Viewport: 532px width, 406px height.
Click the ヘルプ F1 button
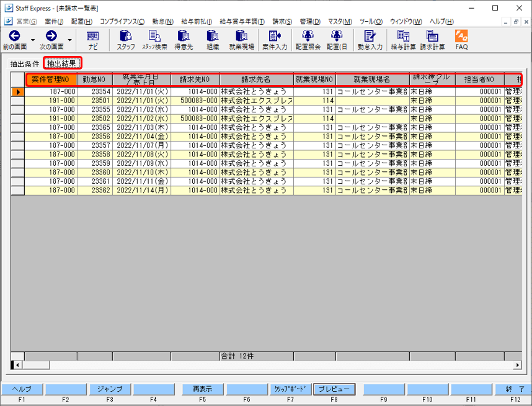[x=22, y=389]
